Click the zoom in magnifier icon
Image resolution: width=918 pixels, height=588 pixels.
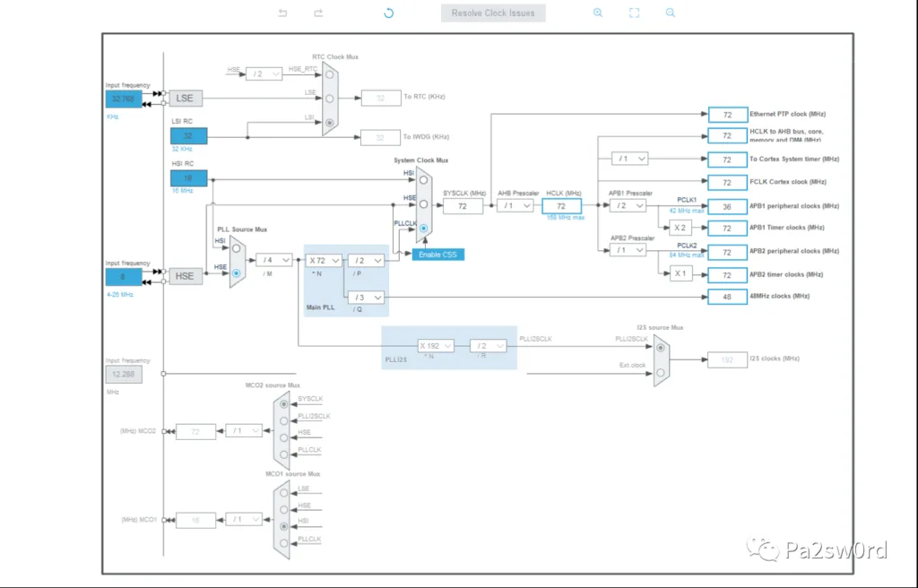598,13
